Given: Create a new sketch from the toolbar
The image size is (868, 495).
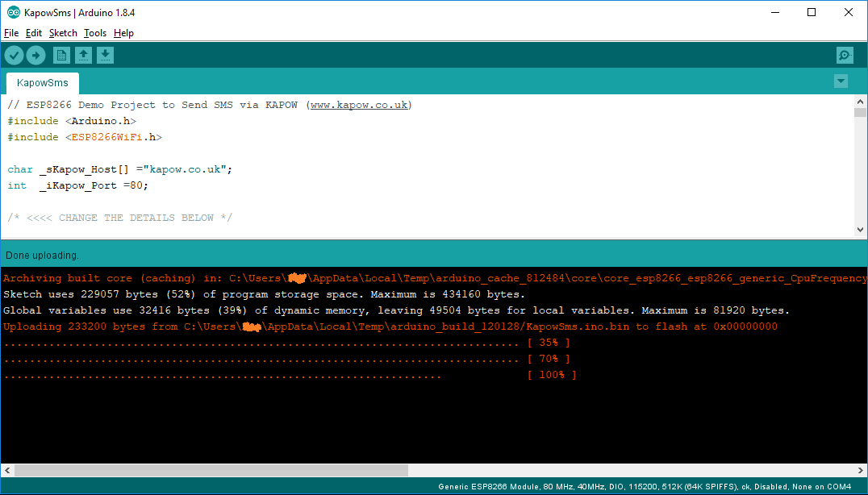Looking at the screenshot, I should (x=61, y=55).
